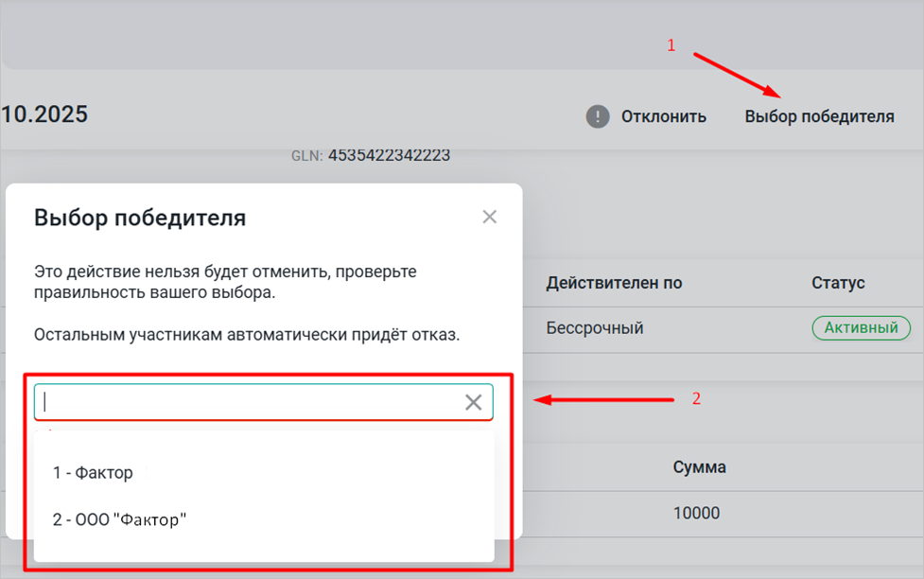
Task: Click the dialog heading Выбор победителя
Action: 140,218
